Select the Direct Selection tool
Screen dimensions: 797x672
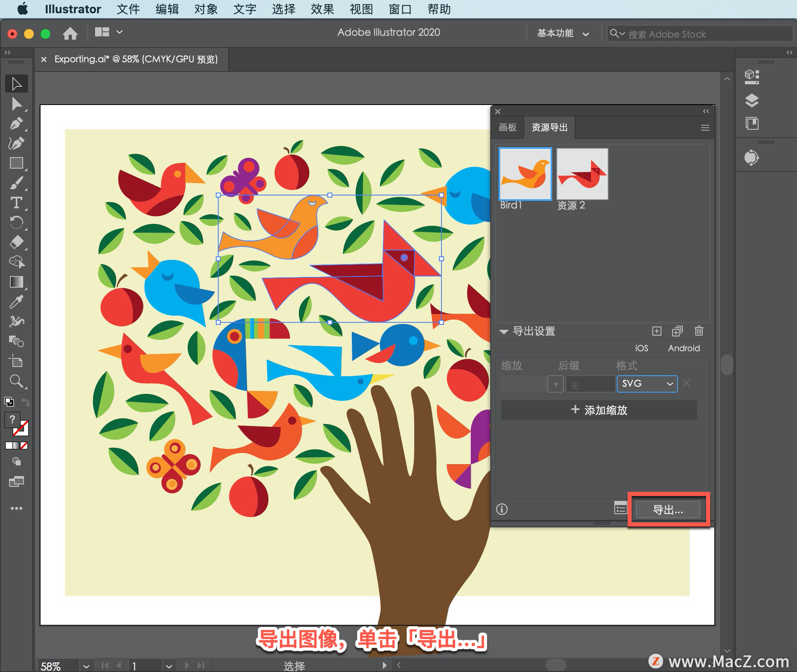pyautogui.click(x=17, y=104)
